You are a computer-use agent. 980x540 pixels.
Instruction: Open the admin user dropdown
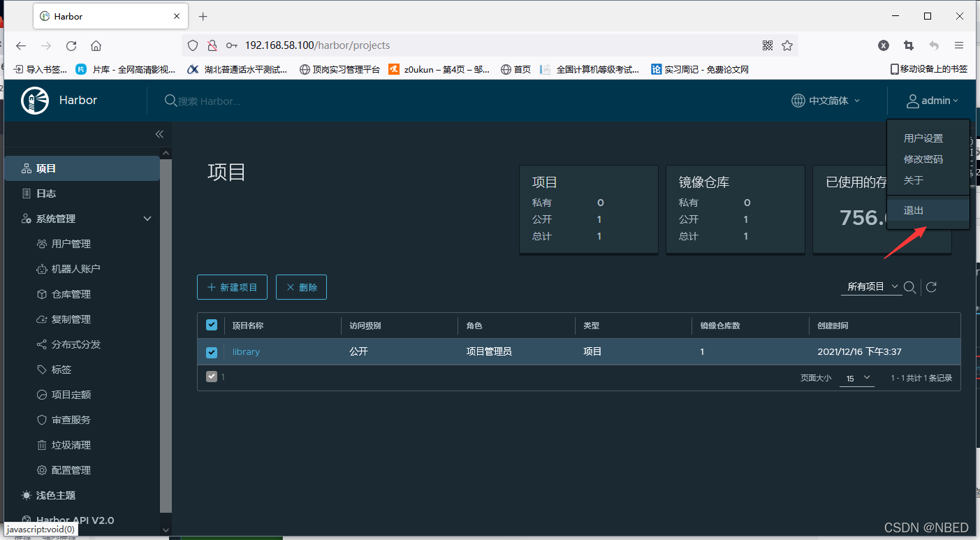[933, 101]
